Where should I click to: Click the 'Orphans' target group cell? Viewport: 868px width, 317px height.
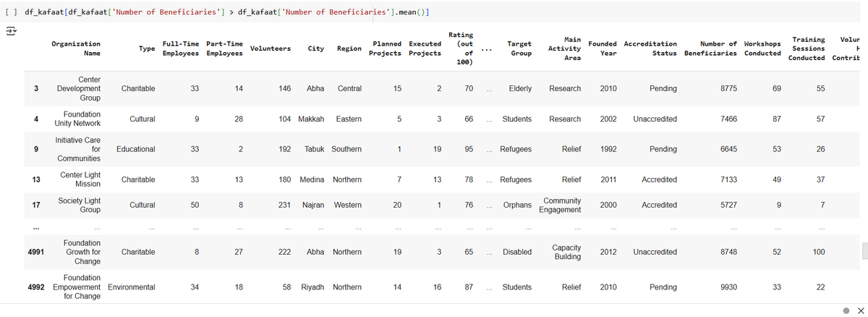pos(517,205)
